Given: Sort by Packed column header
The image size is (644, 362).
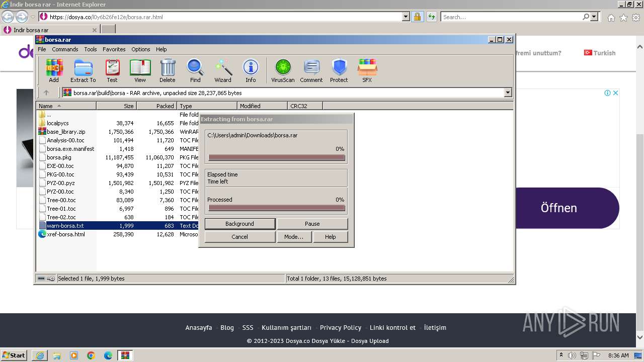Looking at the screenshot, I should click(156, 106).
